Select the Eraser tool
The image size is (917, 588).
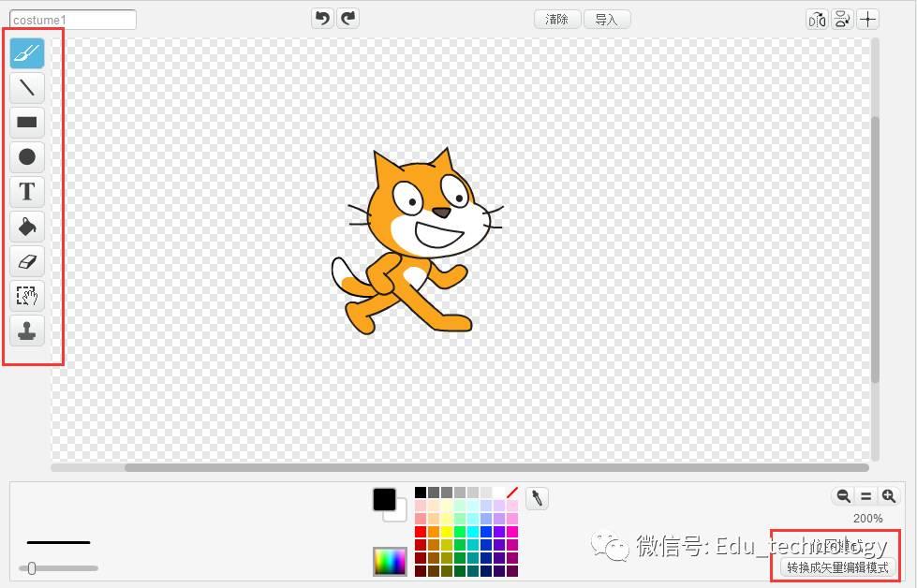pos(27,261)
